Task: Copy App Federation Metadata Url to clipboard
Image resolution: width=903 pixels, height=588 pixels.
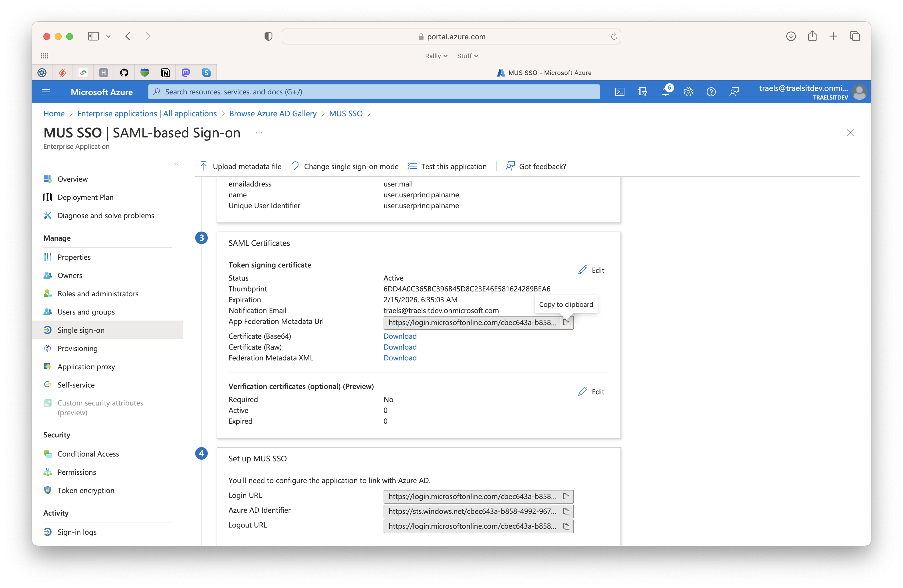Action: tap(566, 323)
